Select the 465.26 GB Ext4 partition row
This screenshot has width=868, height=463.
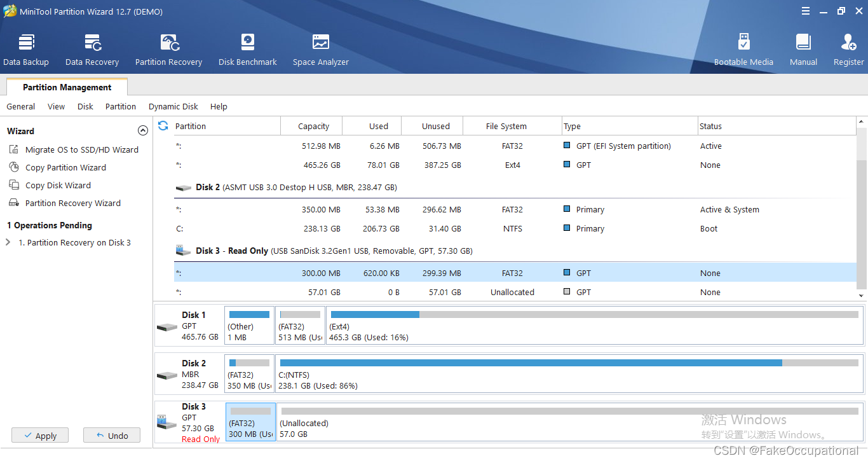(515, 165)
